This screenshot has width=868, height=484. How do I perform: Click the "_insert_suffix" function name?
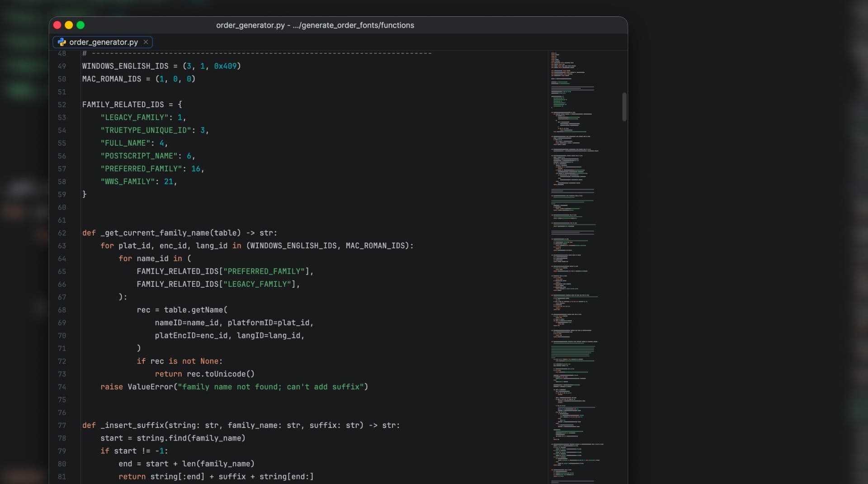[x=132, y=425]
